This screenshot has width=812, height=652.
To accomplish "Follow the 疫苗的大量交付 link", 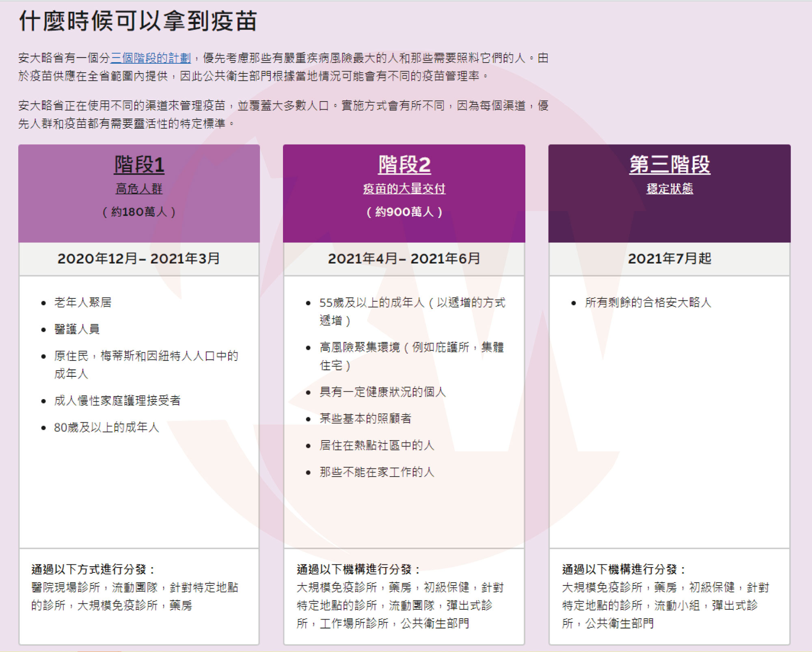I will click(404, 188).
